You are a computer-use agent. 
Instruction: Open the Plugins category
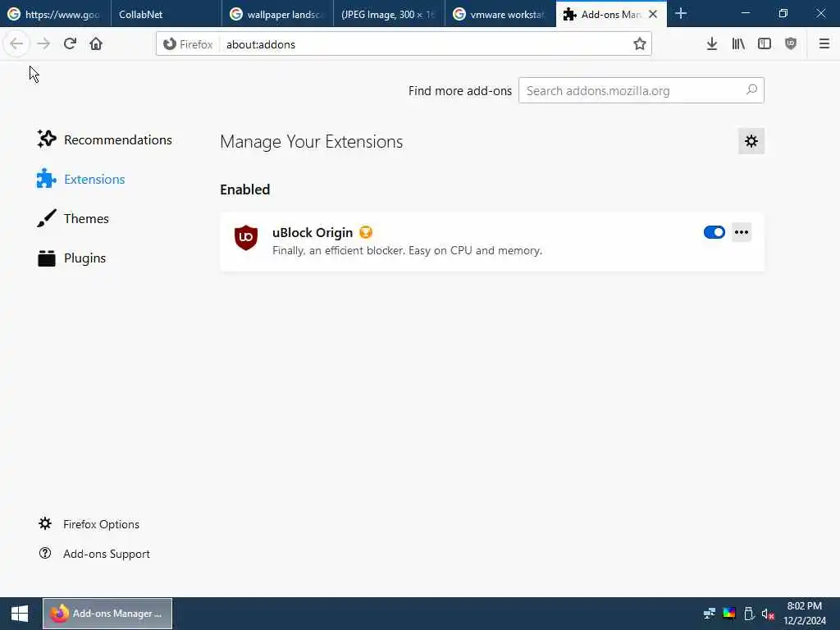point(71,258)
